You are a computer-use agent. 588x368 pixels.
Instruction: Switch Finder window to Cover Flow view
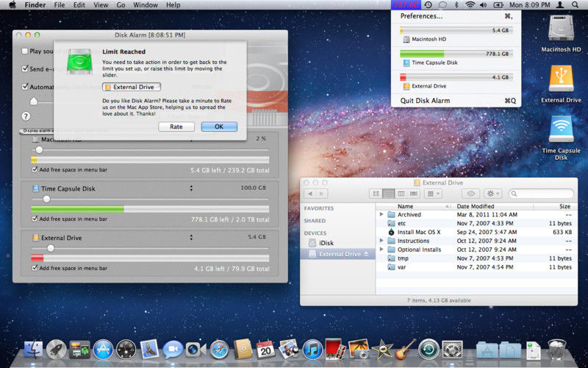click(414, 194)
